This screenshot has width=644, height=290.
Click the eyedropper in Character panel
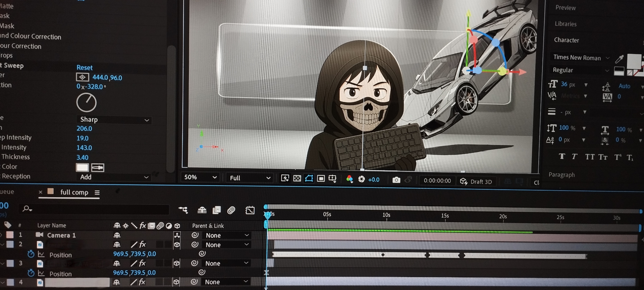[619, 59]
